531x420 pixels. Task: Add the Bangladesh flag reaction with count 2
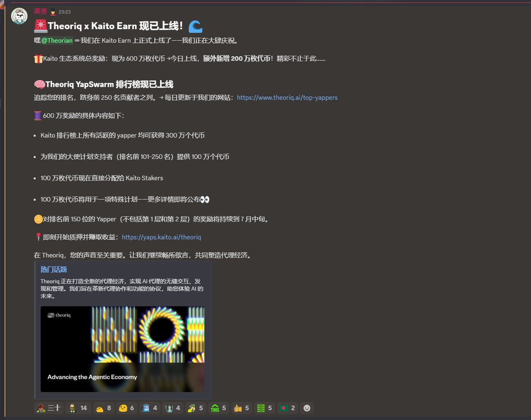click(x=288, y=408)
